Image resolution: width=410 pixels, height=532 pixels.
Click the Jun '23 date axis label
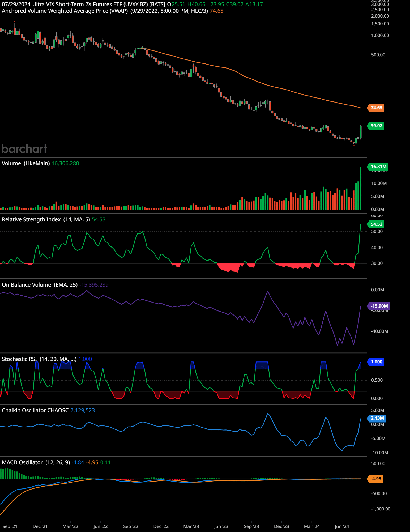pos(221,527)
